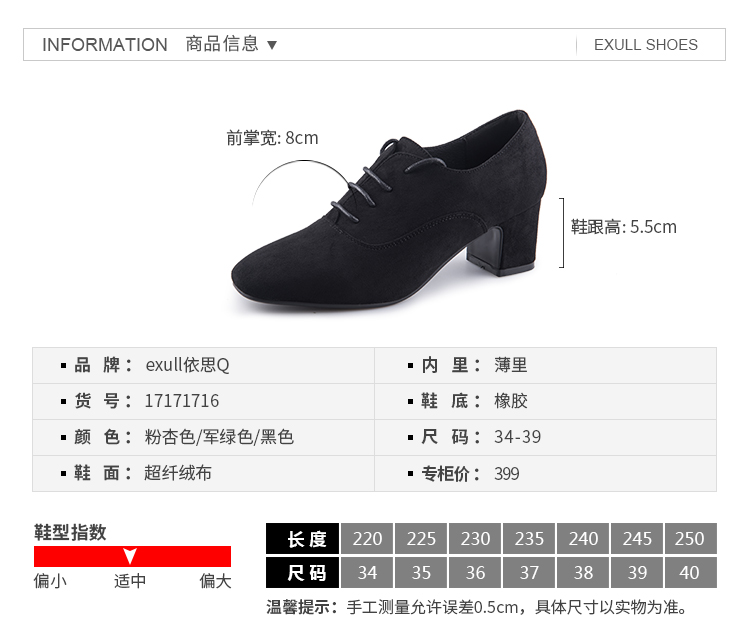The height and width of the screenshot is (642, 750).
Task: Click the INFORMATION header text
Action: (x=105, y=44)
